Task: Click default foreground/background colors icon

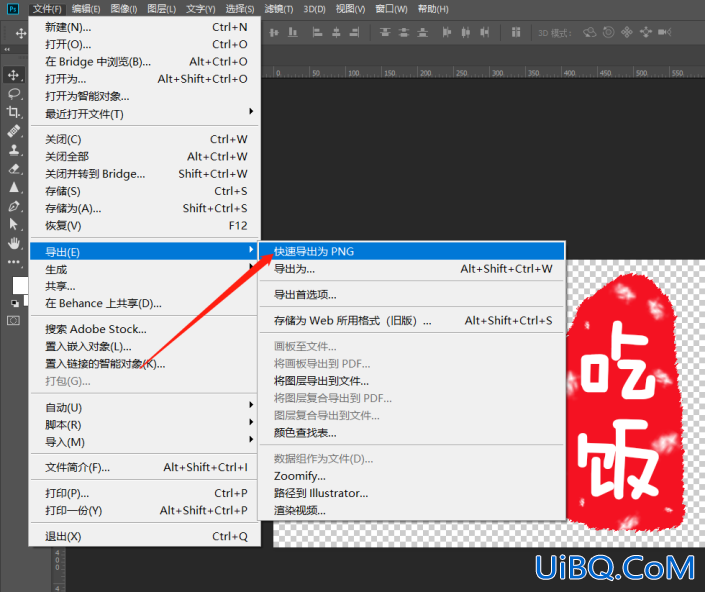Action: [x=15, y=303]
